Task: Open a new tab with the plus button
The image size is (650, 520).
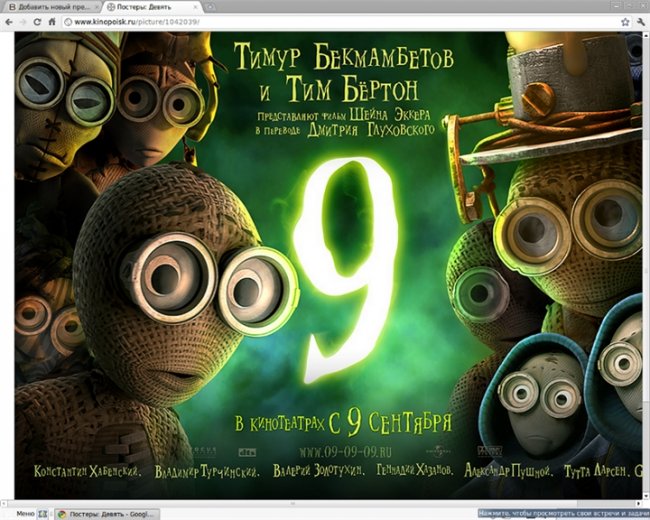Action: coord(211,7)
